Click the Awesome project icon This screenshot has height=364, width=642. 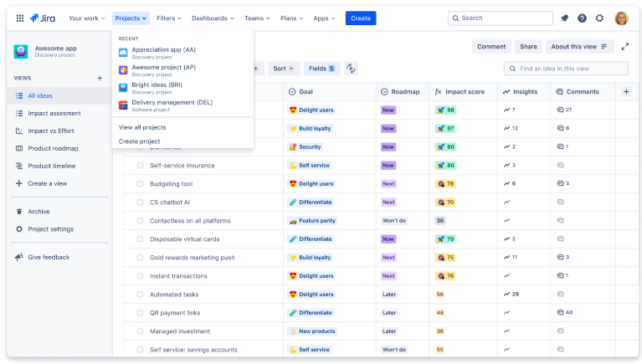coord(123,70)
